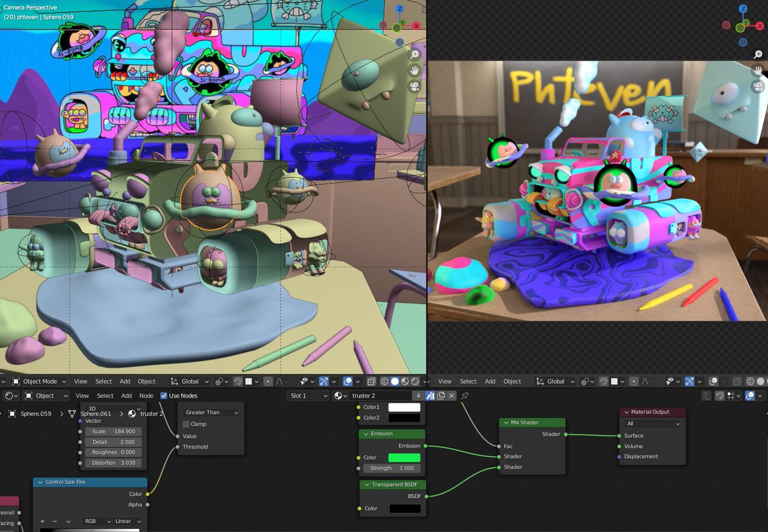Image resolution: width=768 pixels, height=532 pixels.
Task: Open Global orientation dropdown in the right viewport
Action: coord(555,382)
